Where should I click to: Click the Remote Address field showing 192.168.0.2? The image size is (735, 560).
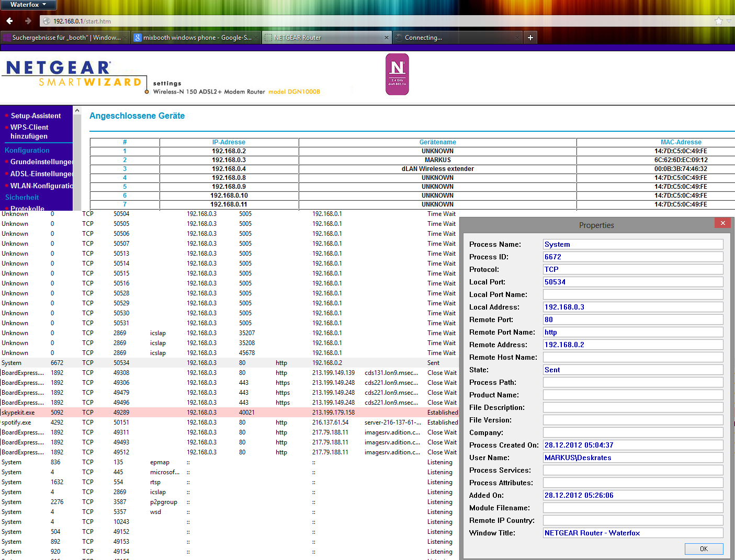pyautogui.click(x=633, y=345)
